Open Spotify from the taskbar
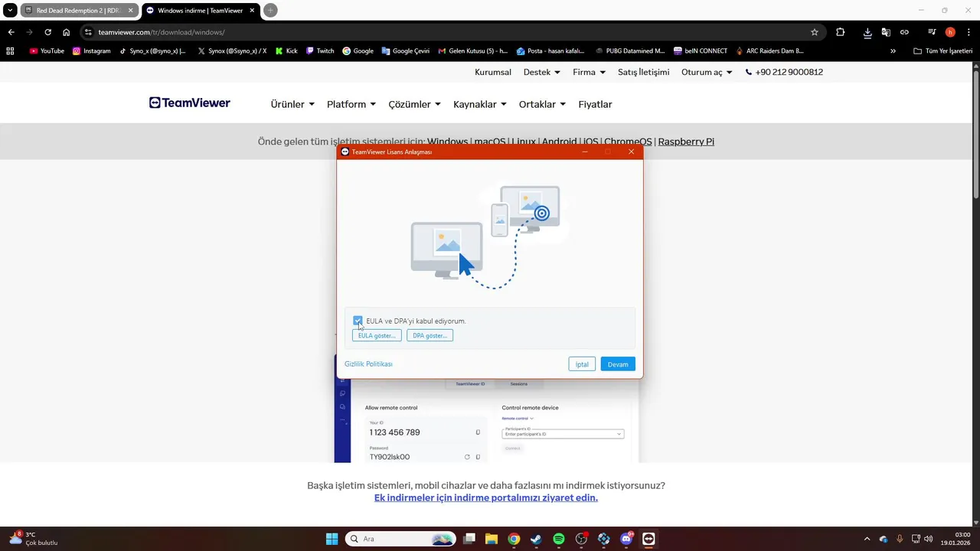Viewport: 980px width, 551px height. (x=559, y=539)
